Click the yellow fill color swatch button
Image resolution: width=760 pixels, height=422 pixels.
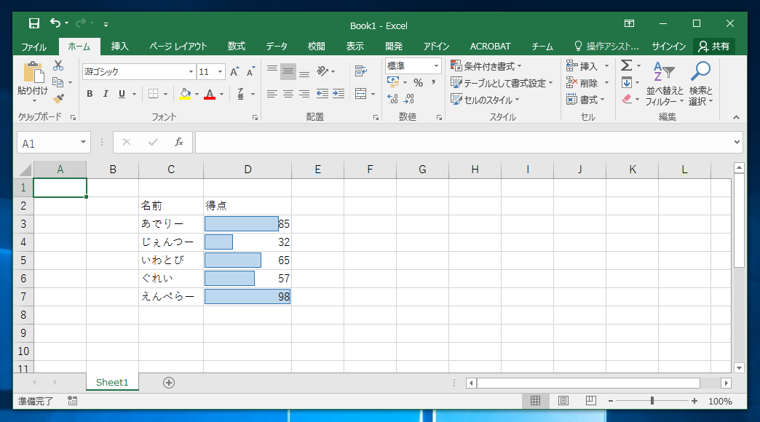185,94
